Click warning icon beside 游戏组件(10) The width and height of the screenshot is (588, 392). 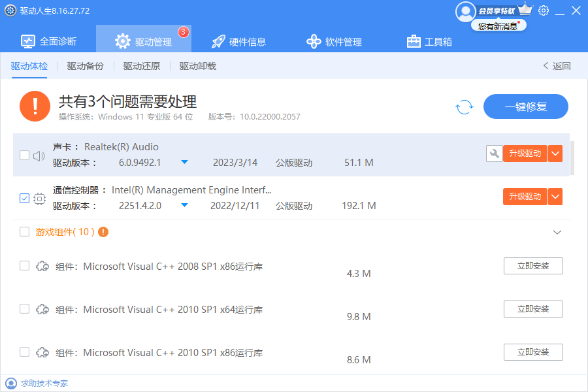(x=103, y=232)
